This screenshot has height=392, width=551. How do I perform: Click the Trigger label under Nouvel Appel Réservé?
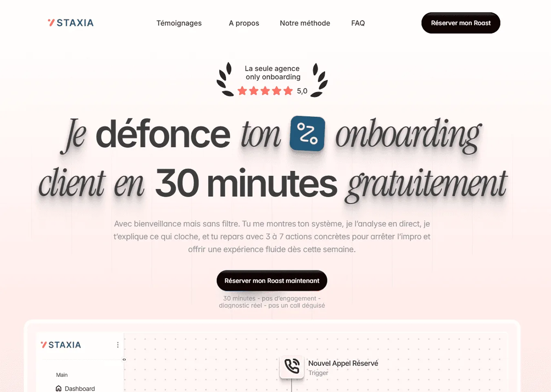pos(318,373)
